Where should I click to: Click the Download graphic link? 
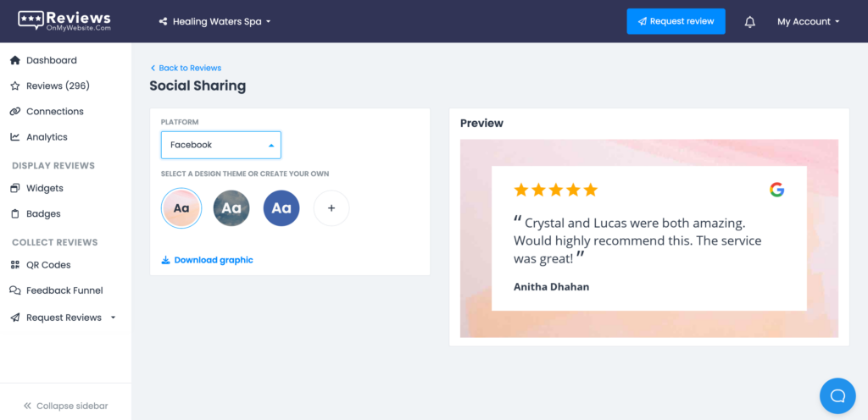point(207,260)
